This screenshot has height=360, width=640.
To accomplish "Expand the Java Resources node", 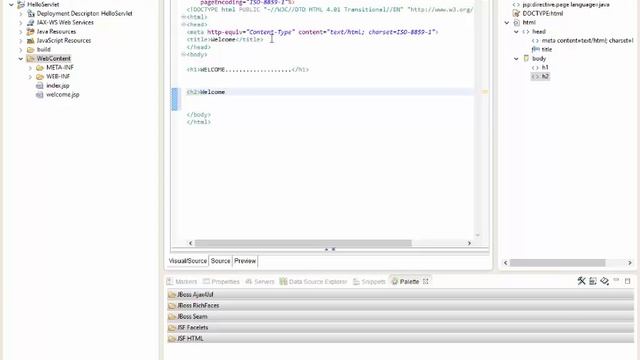I will pos(21,31).
